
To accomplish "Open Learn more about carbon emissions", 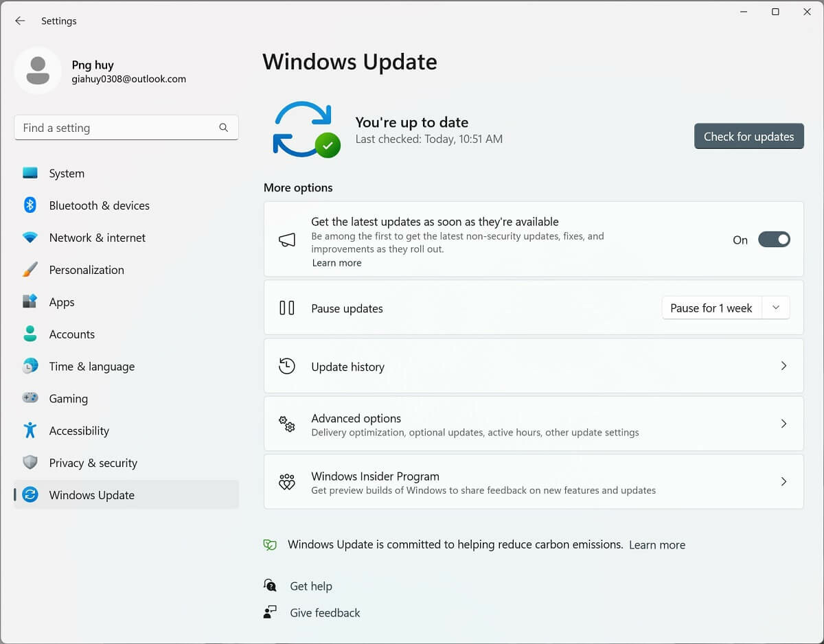I will tap(656, 544).
